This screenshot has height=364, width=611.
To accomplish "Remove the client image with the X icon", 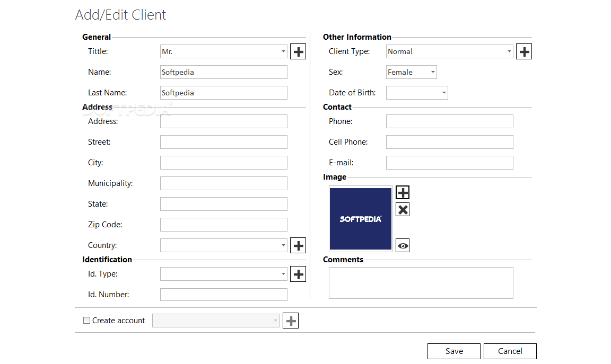I will (403, 209).
